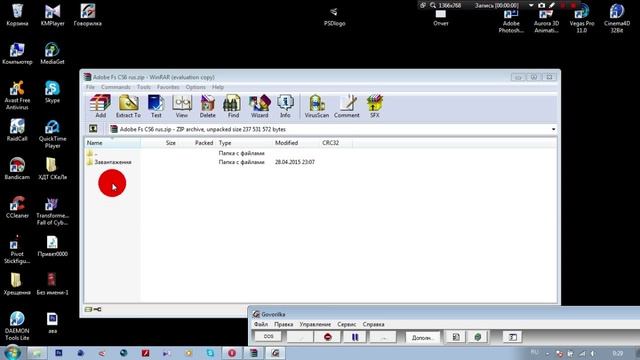
Task: Open the Favorites menu in WinRAR
Action: point(168,87)
